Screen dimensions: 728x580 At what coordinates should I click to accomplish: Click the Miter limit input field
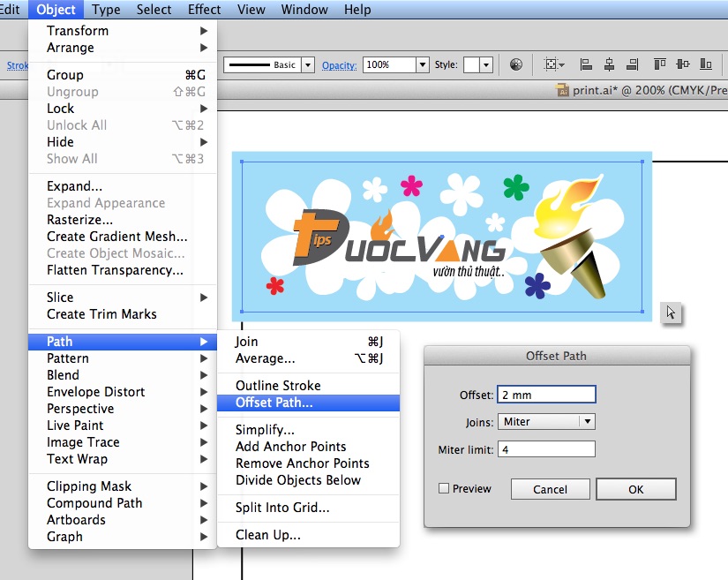tap(546, 449)
